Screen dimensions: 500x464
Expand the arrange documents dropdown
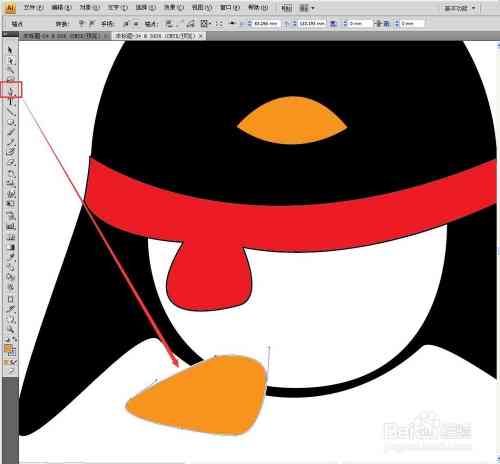click(307, 8)
